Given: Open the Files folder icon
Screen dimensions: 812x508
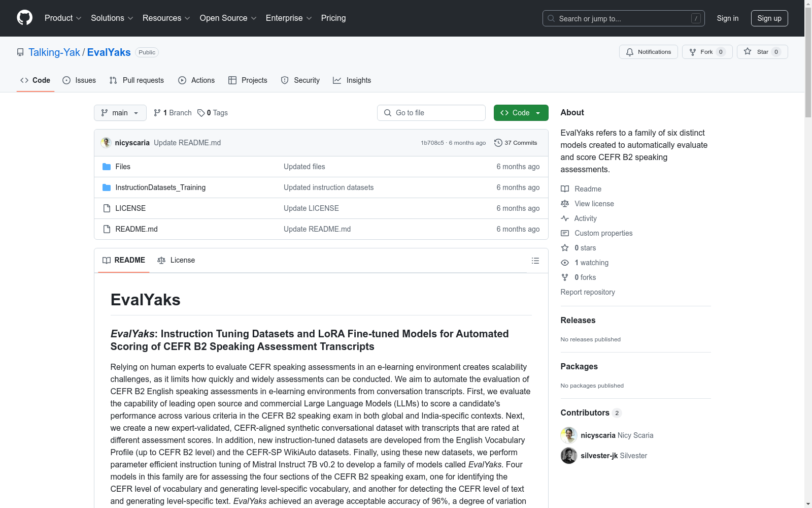Looking at the screenshot, I should 107,167.
